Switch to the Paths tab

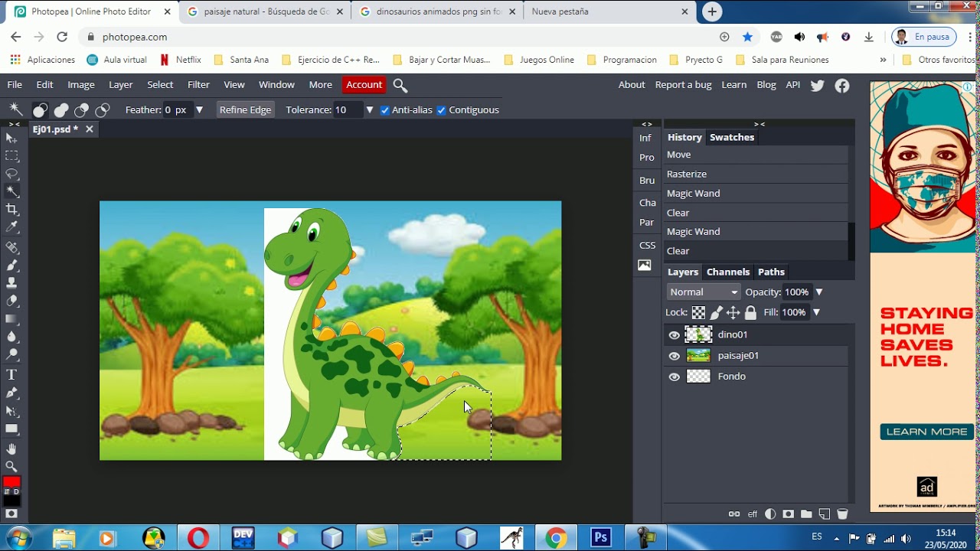[x=771, y=272]
